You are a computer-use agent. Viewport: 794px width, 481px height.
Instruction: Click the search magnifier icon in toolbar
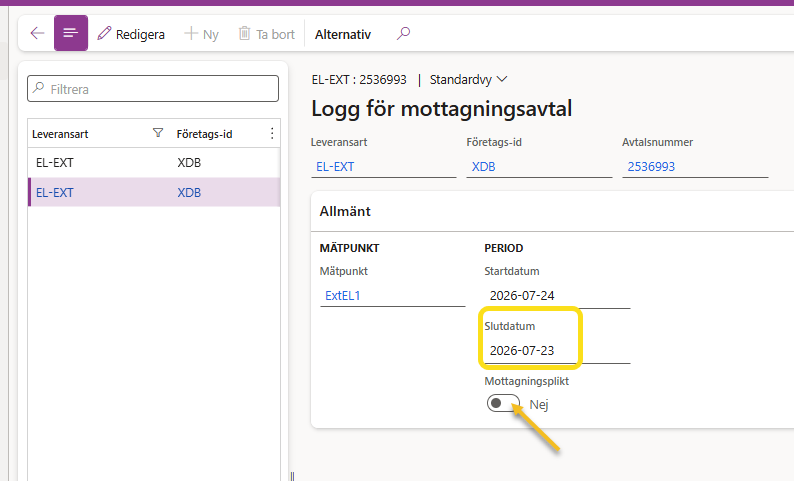[x=403, y=33]
